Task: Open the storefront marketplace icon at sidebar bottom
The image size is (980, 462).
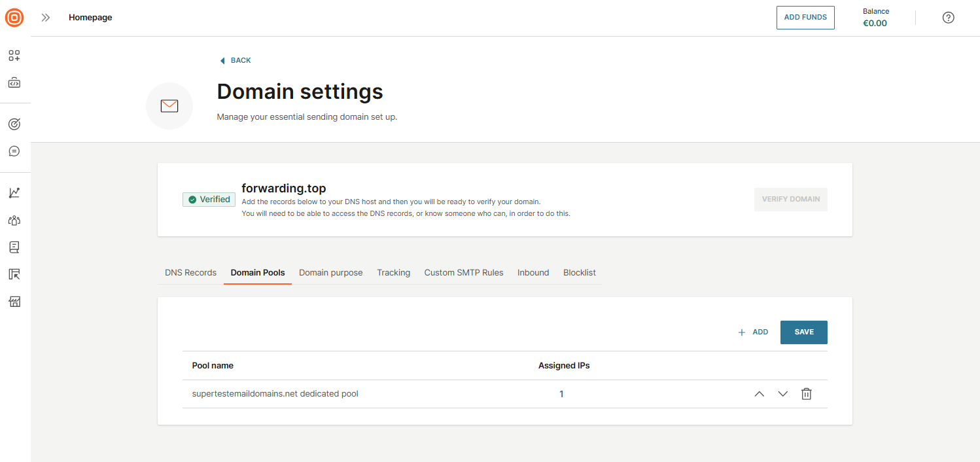Action: (x=14, y=302)
